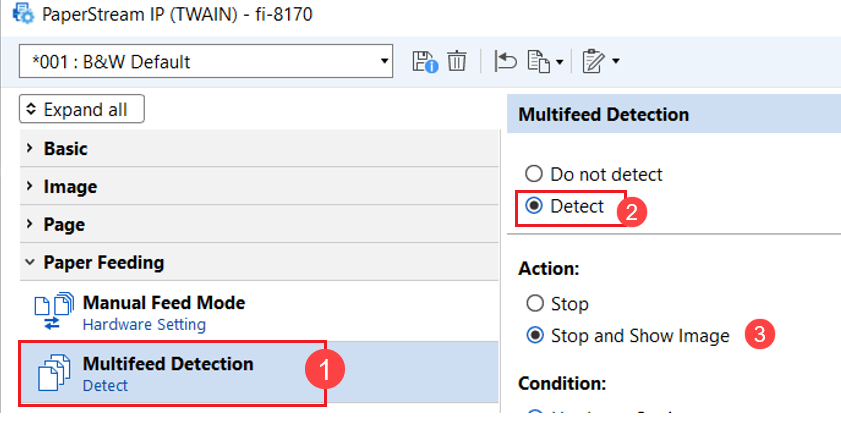Select "Stop and Show Image" action
The image size is (841, 436).
(x=534, y=336)
